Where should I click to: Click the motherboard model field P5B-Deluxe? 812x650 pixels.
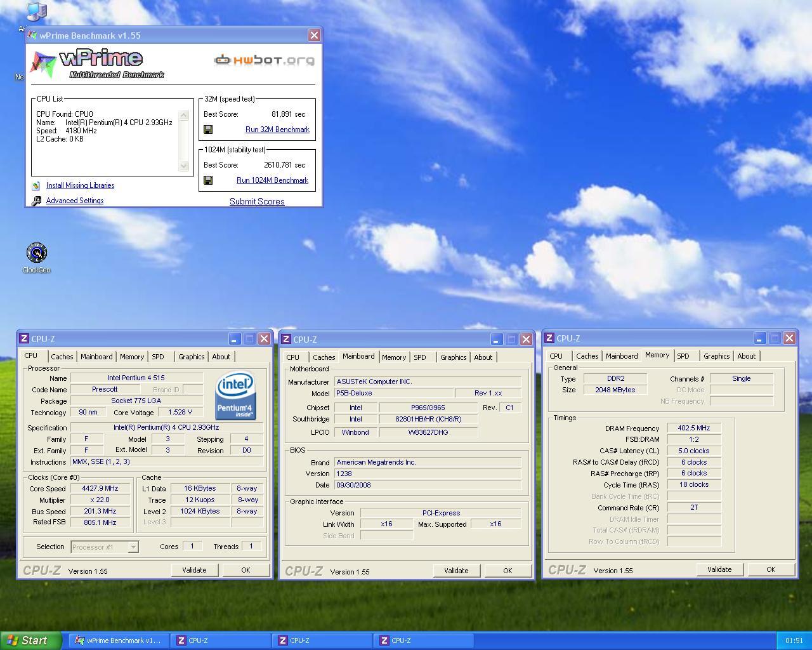pos(394,393)
